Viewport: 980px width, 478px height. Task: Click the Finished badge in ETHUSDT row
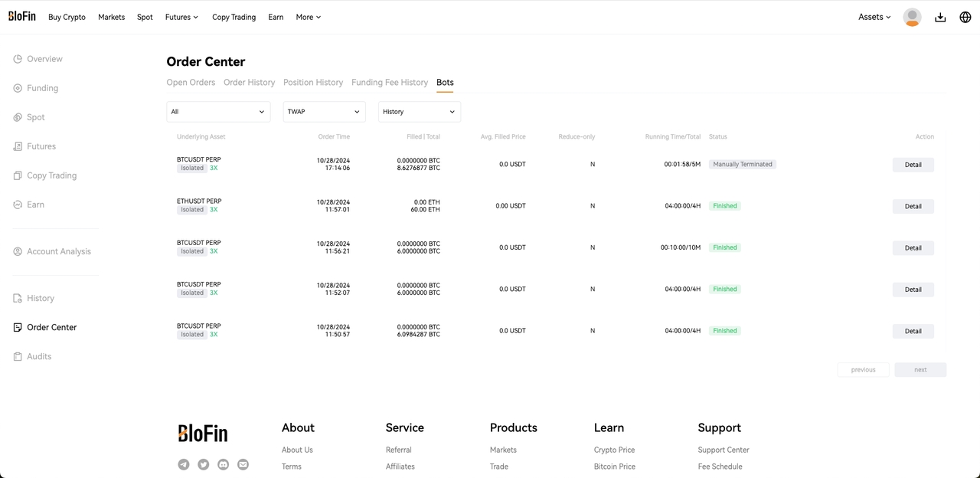pyautogui.click(x=725, y=206)
